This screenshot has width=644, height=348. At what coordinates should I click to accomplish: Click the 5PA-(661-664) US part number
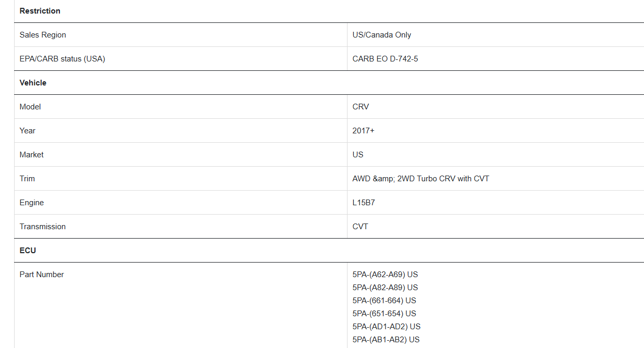click(385, 301)
